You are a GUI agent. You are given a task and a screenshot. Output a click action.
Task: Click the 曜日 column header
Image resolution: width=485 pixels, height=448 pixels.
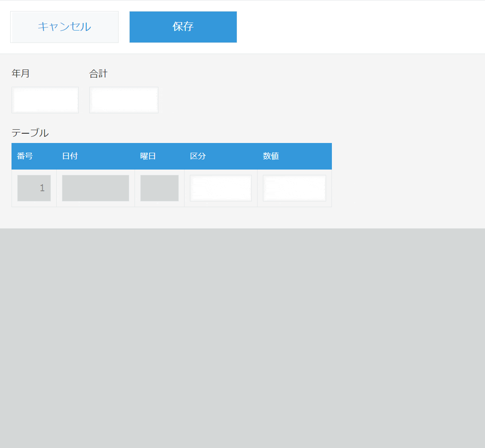point(148,156)
